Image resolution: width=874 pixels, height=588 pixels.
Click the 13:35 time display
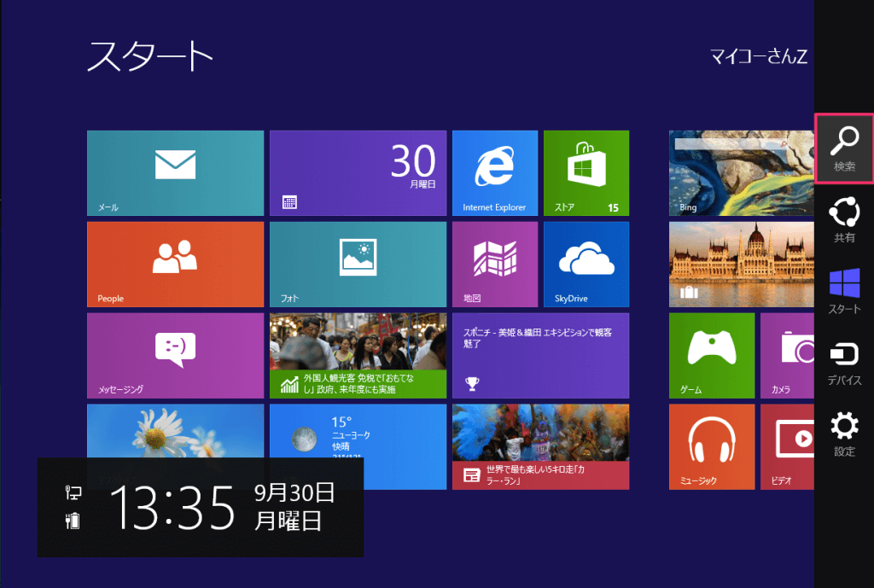click(x=172, y=507)
